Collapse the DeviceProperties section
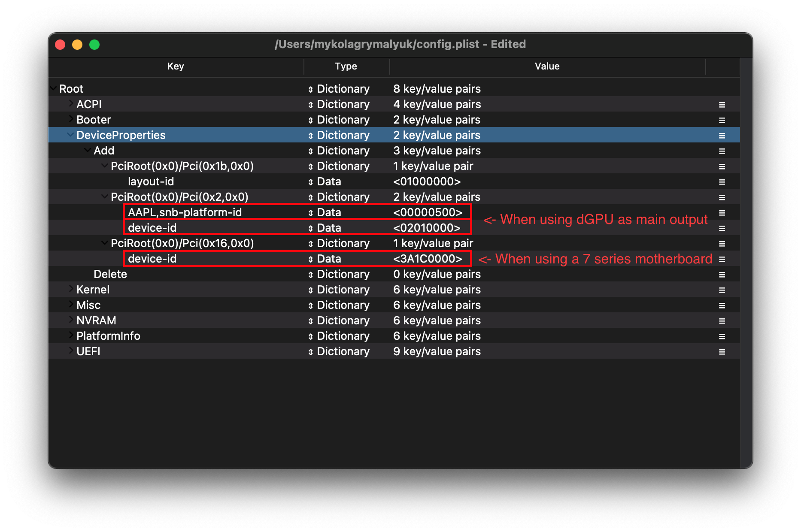 [70, 135]
